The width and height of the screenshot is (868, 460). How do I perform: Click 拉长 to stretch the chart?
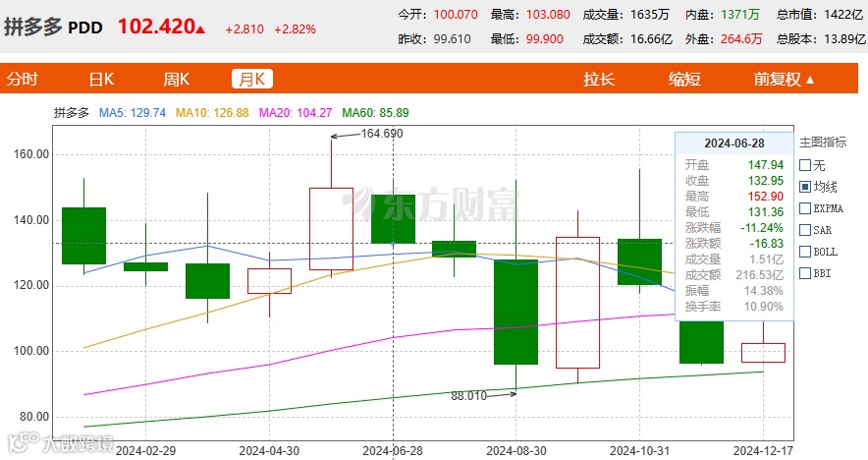point(599,80)
